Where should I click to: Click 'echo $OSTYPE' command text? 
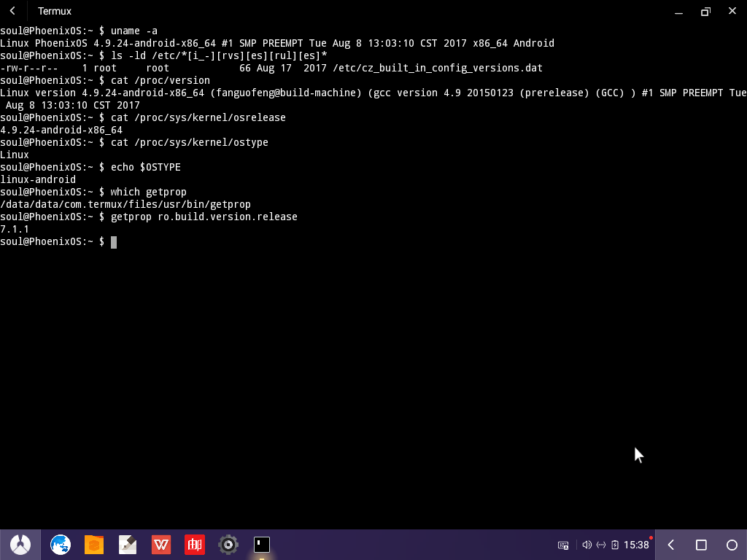coord(146,167)
